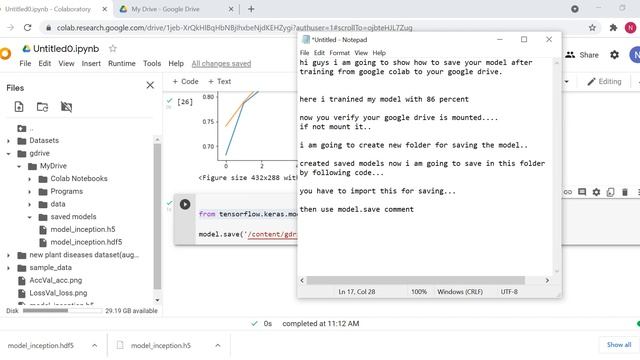
Task: Open Notepad's Edit menu
Action: [x=319, y=53]
